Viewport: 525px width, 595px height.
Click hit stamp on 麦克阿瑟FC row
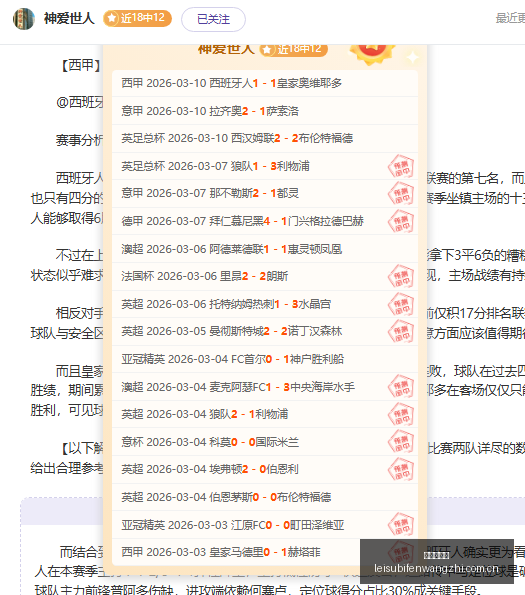tap(401, 387)
